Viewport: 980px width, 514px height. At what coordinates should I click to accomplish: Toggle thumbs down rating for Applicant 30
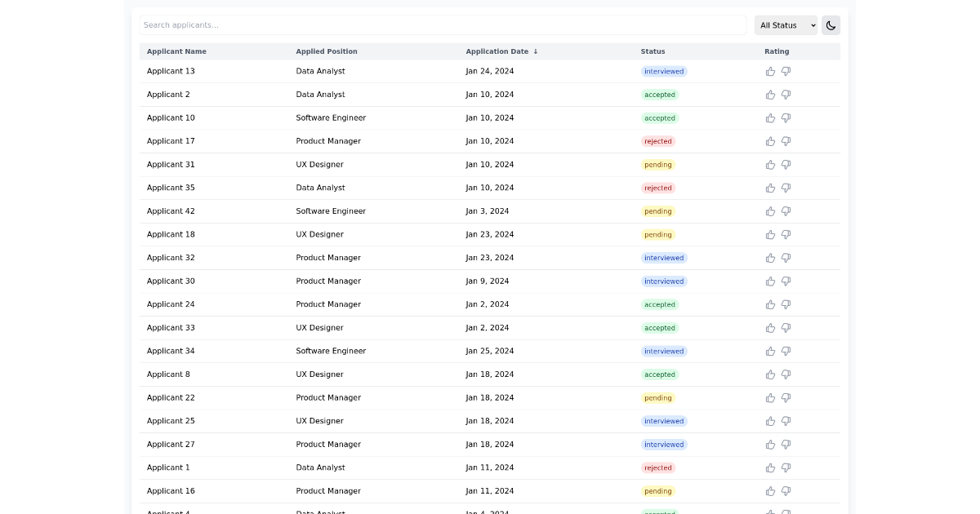[x=786, y=281]
